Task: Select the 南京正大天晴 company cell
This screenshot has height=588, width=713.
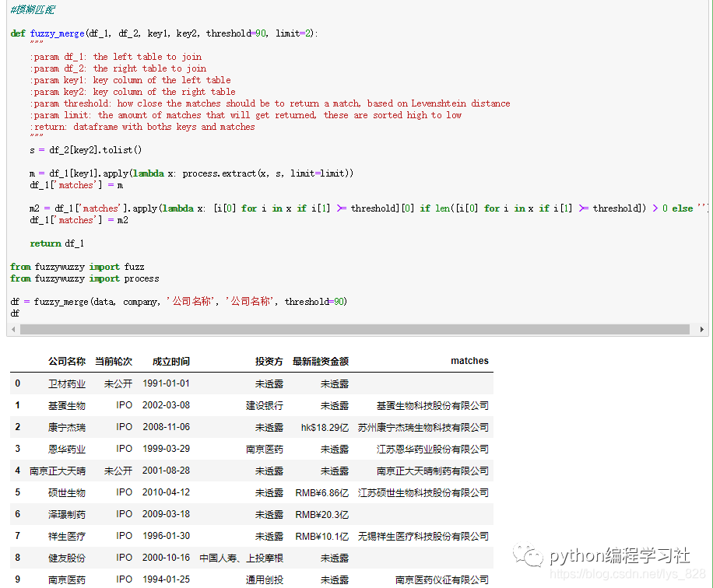Action: [58, 471]
